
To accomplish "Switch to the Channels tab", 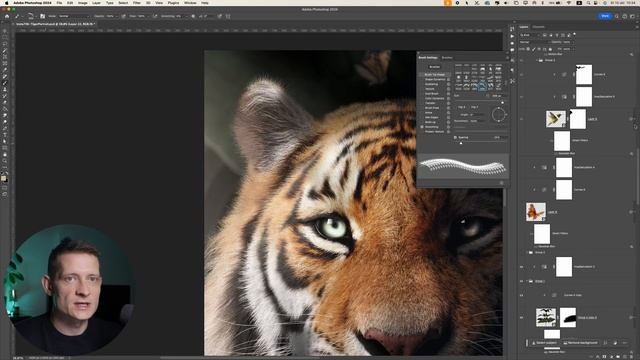I will pos(538,27).
